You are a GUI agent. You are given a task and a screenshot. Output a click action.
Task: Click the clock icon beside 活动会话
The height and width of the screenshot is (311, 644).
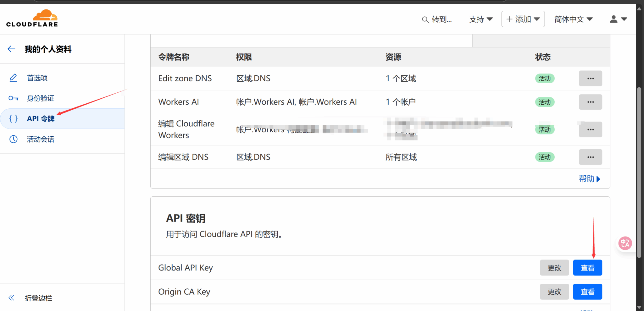click(13, 139)
